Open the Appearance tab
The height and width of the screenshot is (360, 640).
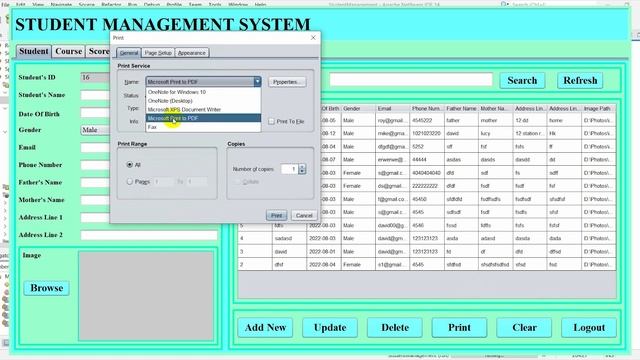click(192, 53)
